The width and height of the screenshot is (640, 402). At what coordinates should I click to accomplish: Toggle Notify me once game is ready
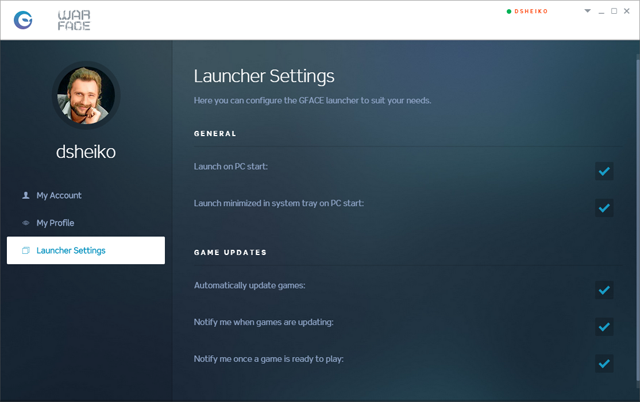coord(603,362)
